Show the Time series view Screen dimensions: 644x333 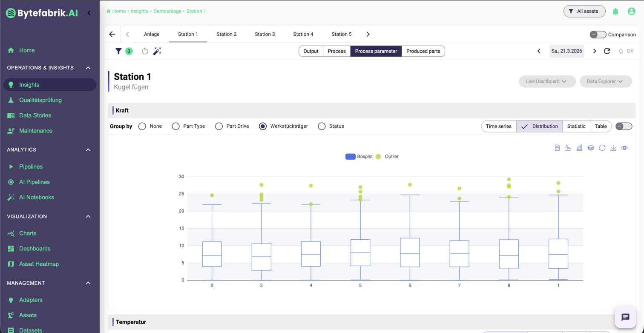point(498,126)
